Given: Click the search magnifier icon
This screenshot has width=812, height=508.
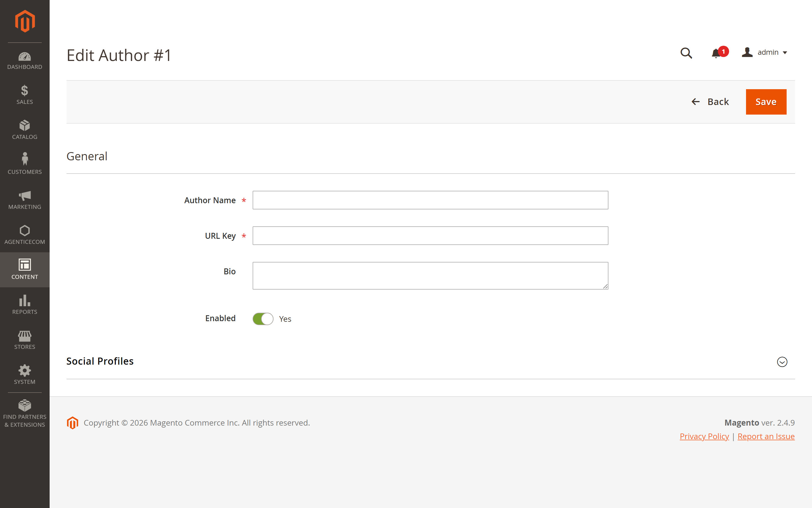Looking at the screenshot, I should point(686,53).
